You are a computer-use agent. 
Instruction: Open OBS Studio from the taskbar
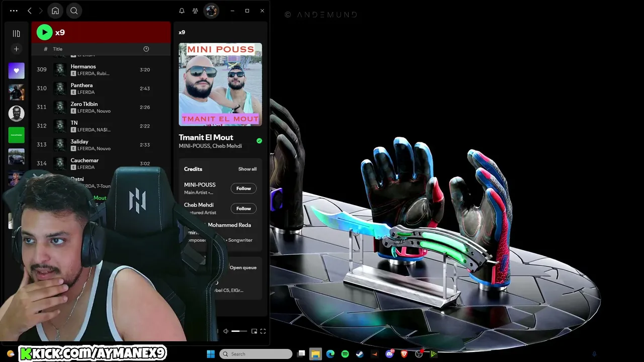pos(419,354)
